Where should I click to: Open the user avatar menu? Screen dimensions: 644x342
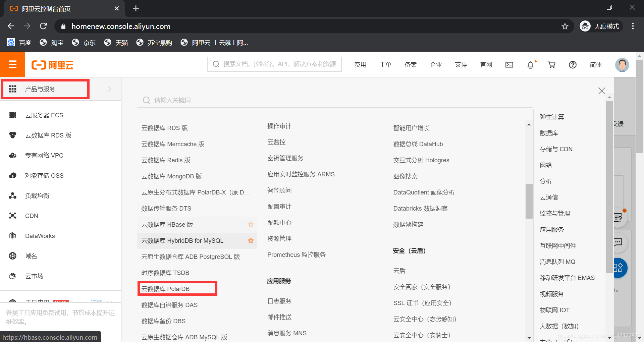(622, 65)
